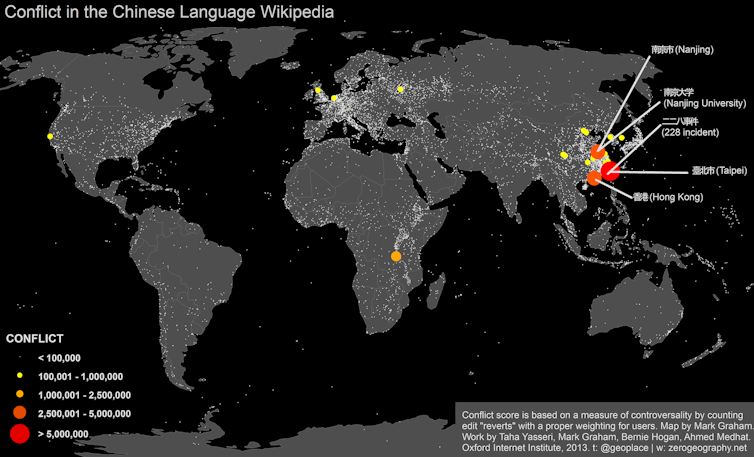Image resolution: width=754 pixels, height=457 pixels.
Task: Select the '(Hong Kong)' label
Action: click(676, 197)
